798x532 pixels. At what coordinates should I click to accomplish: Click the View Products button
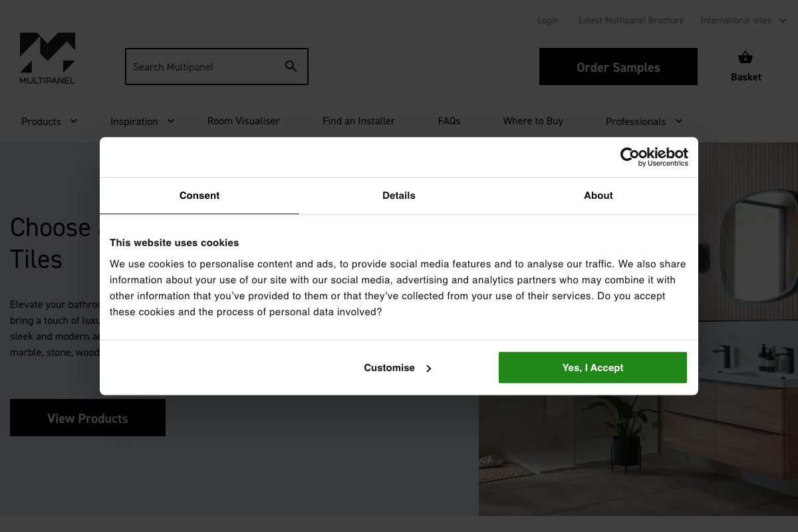(88, 418)
